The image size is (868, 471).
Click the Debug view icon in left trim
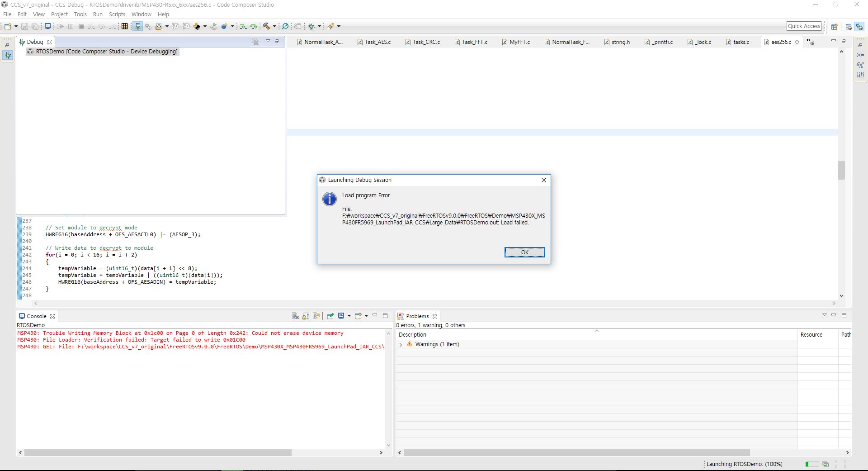(x=8, y=55)
